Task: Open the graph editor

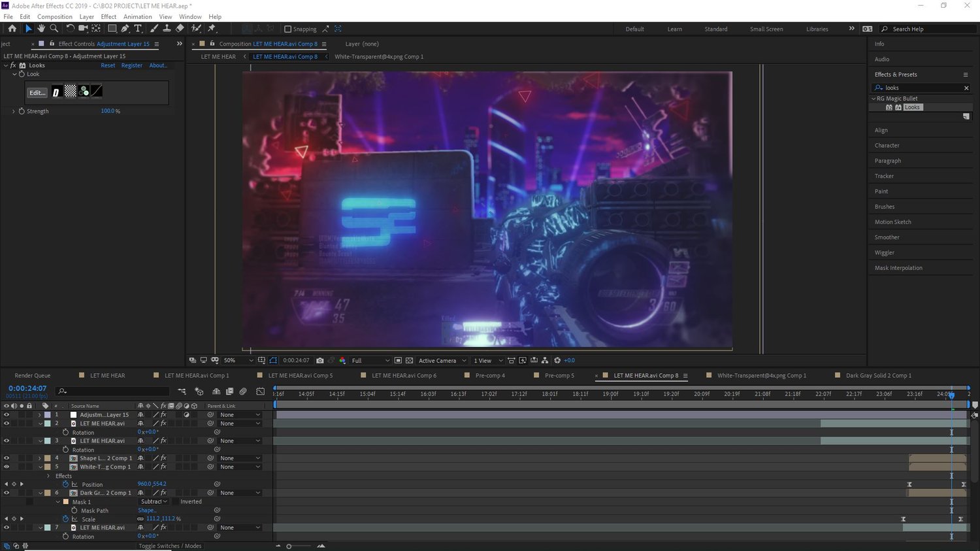Action: (x=260, y=392)
